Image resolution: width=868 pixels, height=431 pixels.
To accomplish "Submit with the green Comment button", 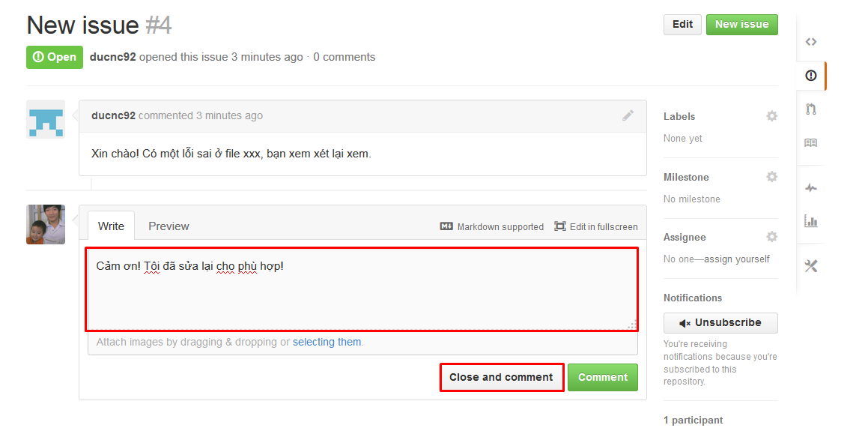I will [603, 377].
